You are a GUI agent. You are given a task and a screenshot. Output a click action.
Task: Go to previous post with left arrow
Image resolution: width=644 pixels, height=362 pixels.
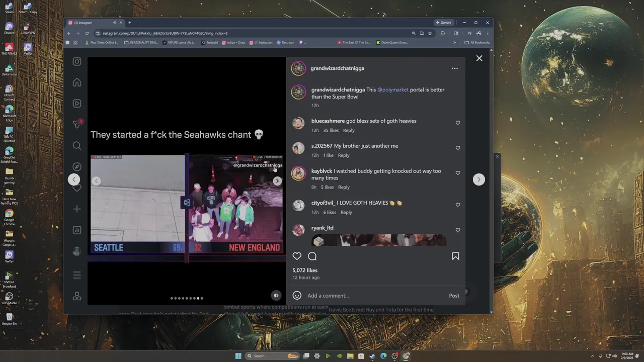pyautogui.click(x=74, y=179)
